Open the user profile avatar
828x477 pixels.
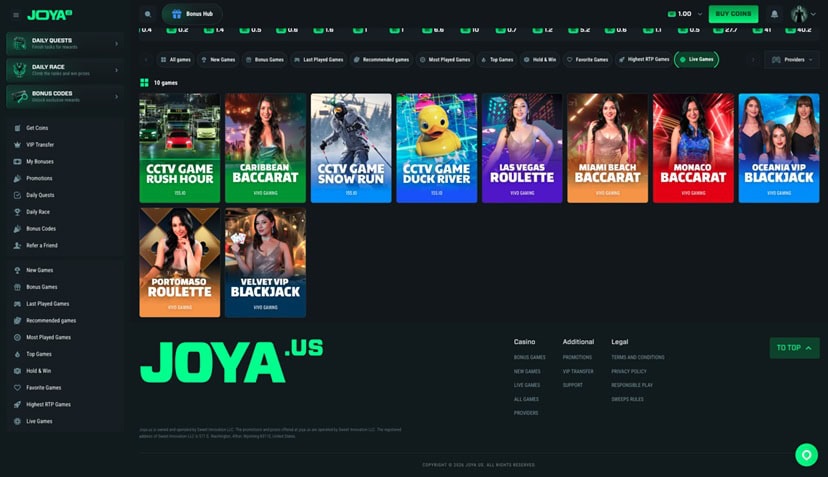(x=799, y=14)
